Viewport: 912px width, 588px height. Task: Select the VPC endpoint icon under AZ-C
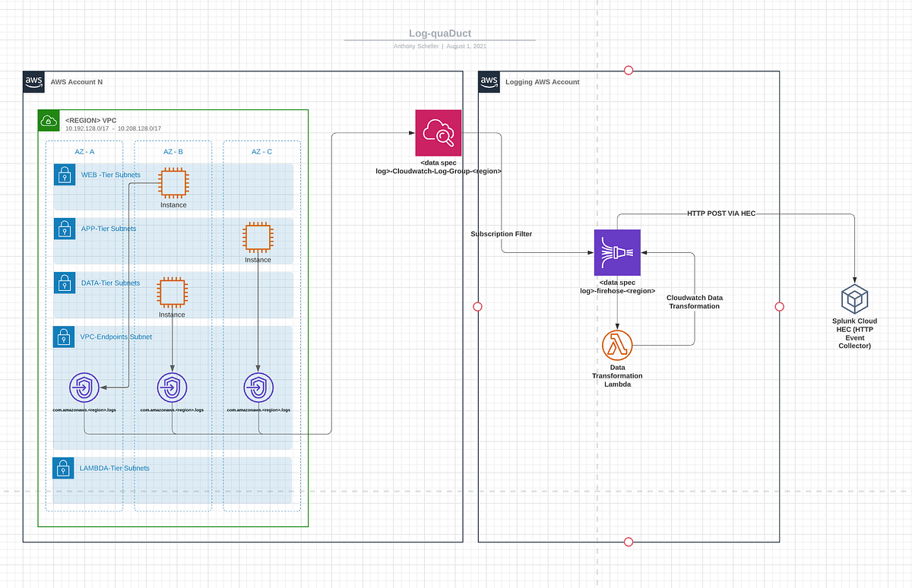point(258,387)
